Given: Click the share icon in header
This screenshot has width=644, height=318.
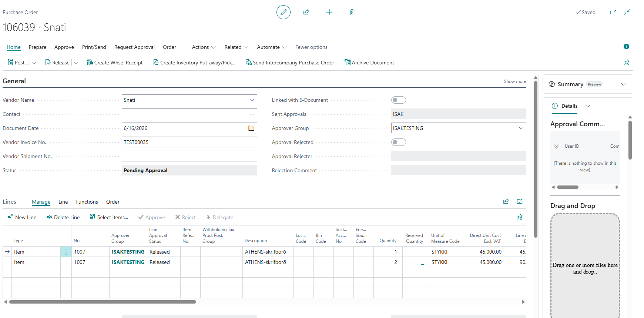Looking at the screenshot, I should (306, 12).
